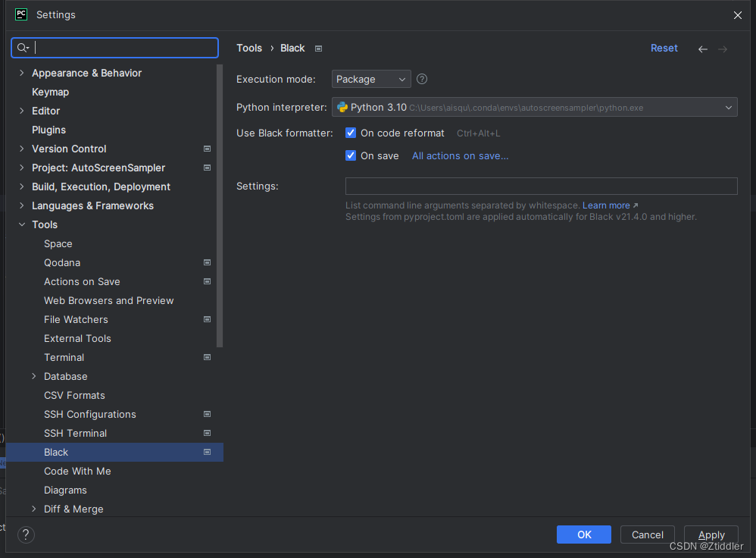This screenshot has width=756, height=558.
Task: Open the Execution mode Package dropdown
Action: pos(370,79)
